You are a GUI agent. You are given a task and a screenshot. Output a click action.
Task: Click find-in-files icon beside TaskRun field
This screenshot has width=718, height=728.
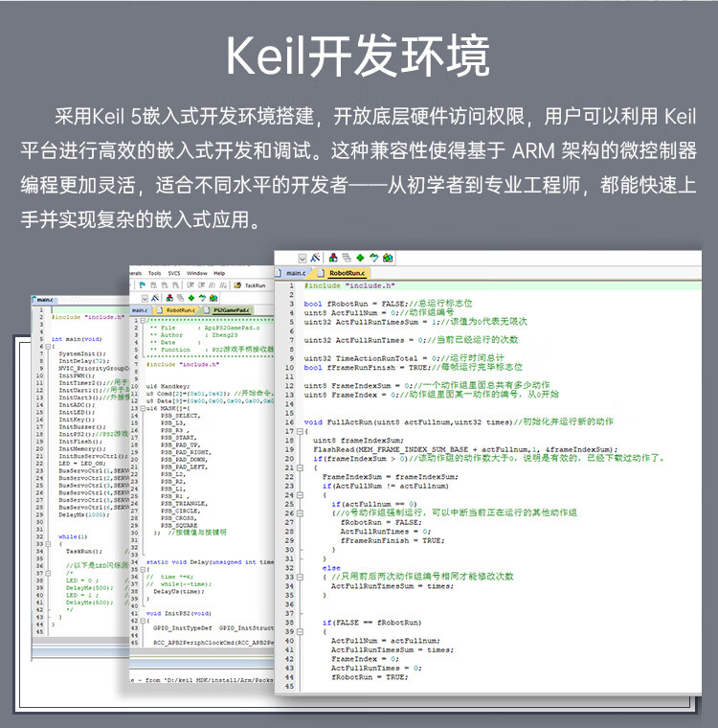tap(237, 285)
